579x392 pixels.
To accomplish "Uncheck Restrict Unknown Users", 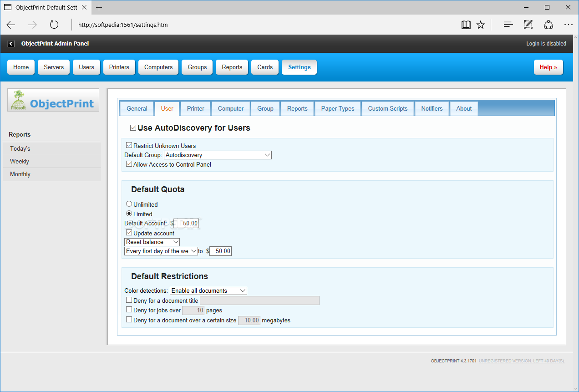I will click(x=129, y=146).
